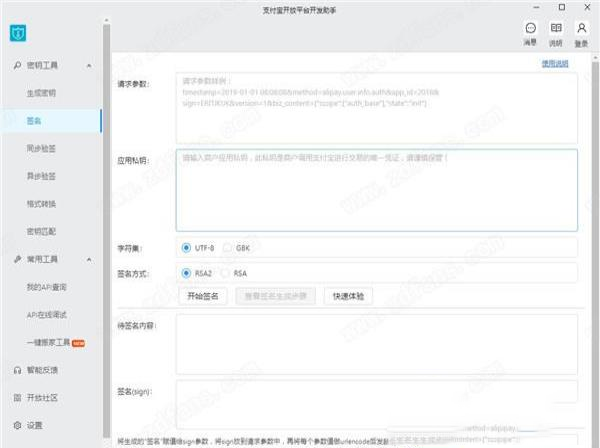The height and width of the screenshot is (448, 600).
Task: Select the GBK charset radio button
Action: 227,248
